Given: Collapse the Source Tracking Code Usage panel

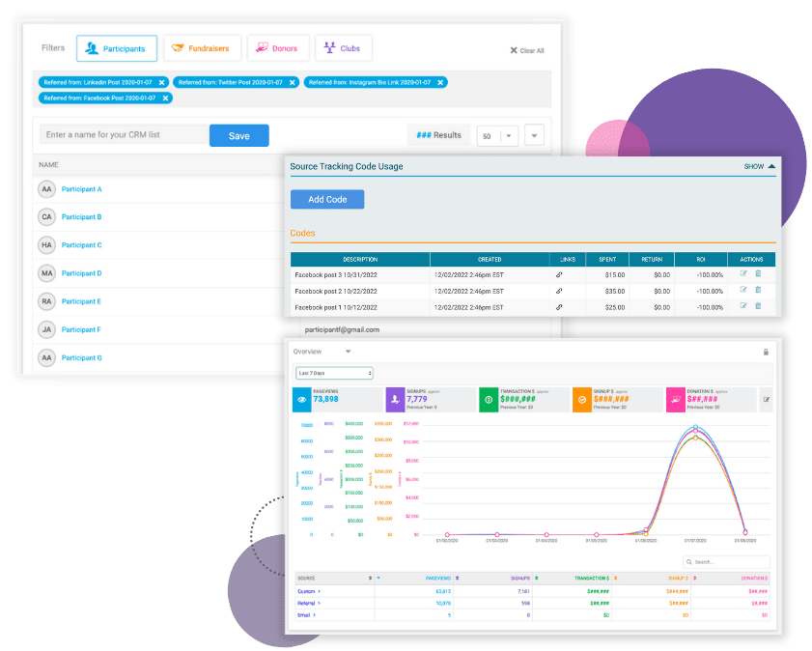Looking at the screenshot, I should [x=760, y=166].
